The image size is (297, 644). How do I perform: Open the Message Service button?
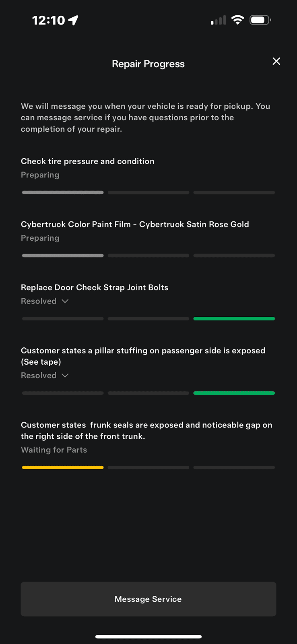click(x=148, y=599)
